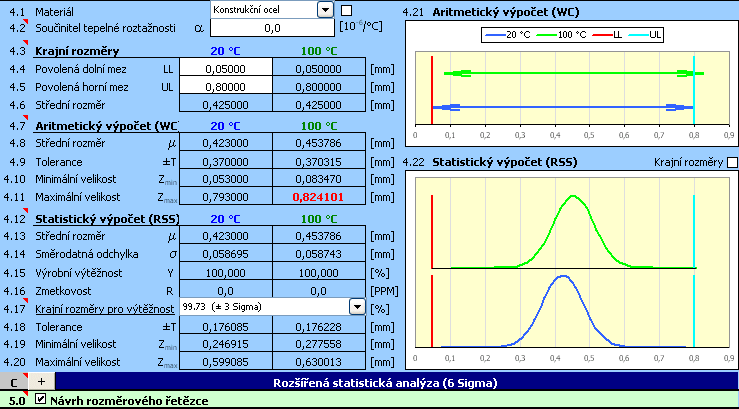Click the green 100 °C distribution curve peak
The width and height of the screenshot is (739, 409).
point(573,196)
